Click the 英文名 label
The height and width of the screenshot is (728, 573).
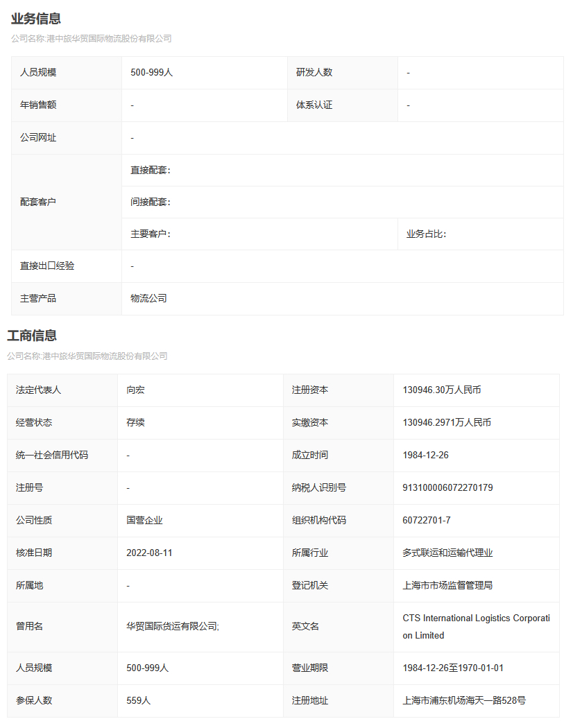[305, 626]
